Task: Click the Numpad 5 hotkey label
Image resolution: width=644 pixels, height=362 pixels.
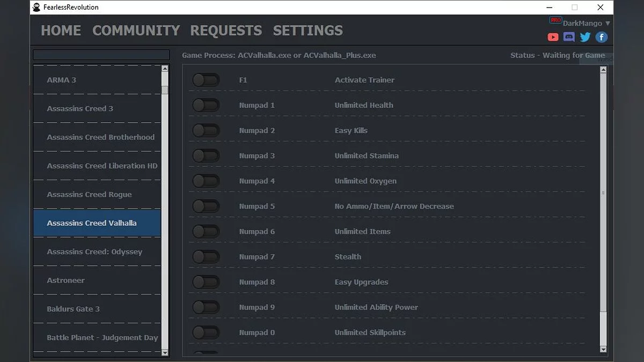Action: click(x=257, y=206)
